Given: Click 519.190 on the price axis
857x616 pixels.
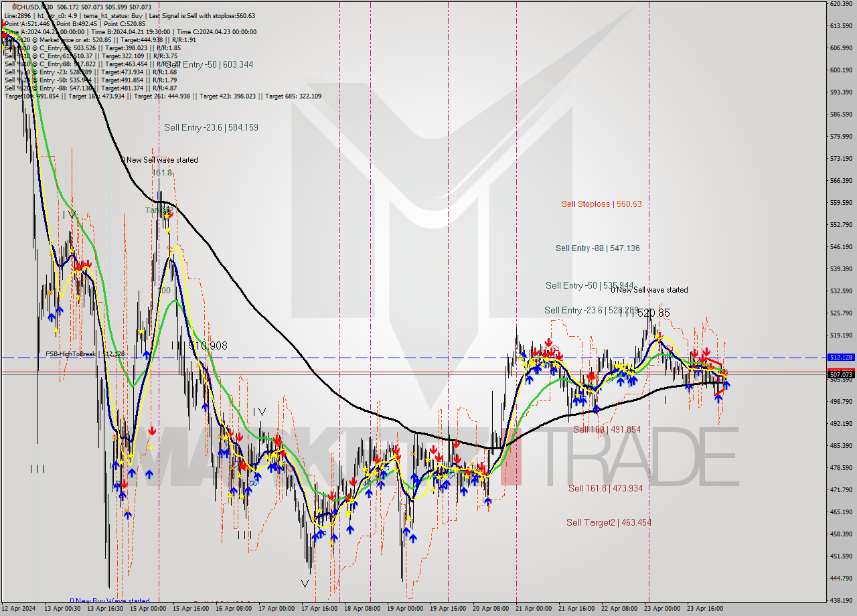Looking at the screenshot, I should (840, 335).
